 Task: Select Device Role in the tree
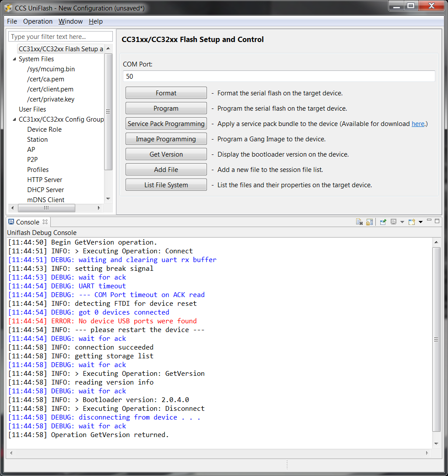[44, 129]
